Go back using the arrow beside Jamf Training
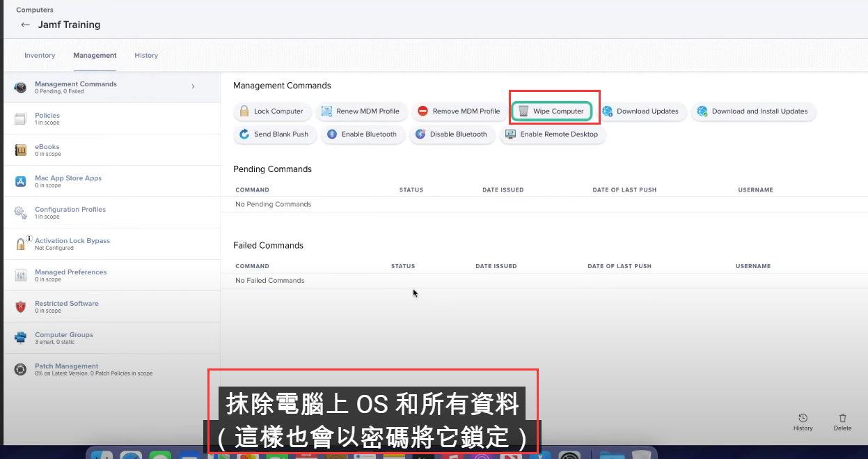Image resolution: width=868 pixels, height=459 pixels. coord(25,25)
